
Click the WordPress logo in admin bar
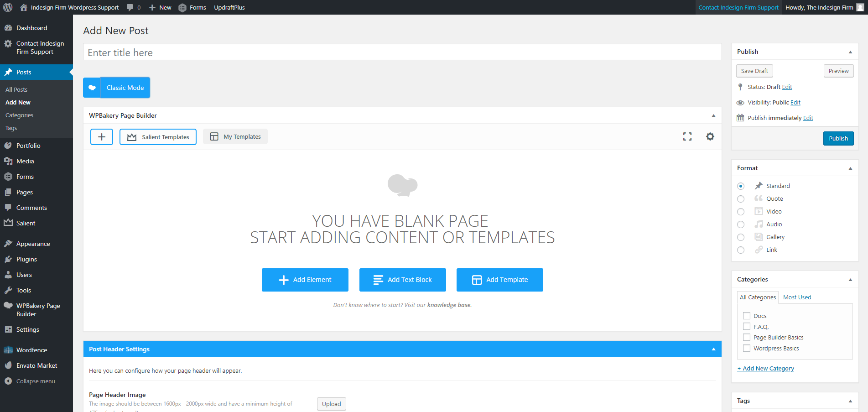tap(8, 7)
